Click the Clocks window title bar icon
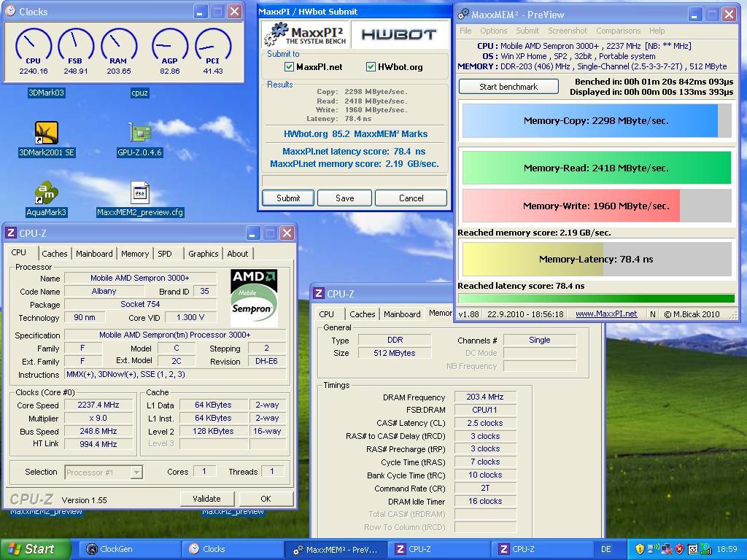 coord(10,12)
